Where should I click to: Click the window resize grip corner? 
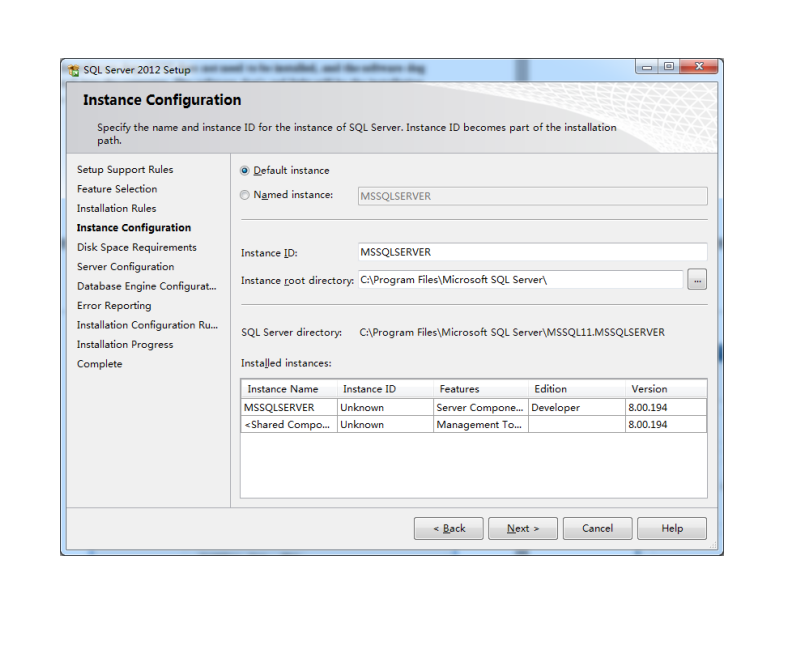[713, 545]
